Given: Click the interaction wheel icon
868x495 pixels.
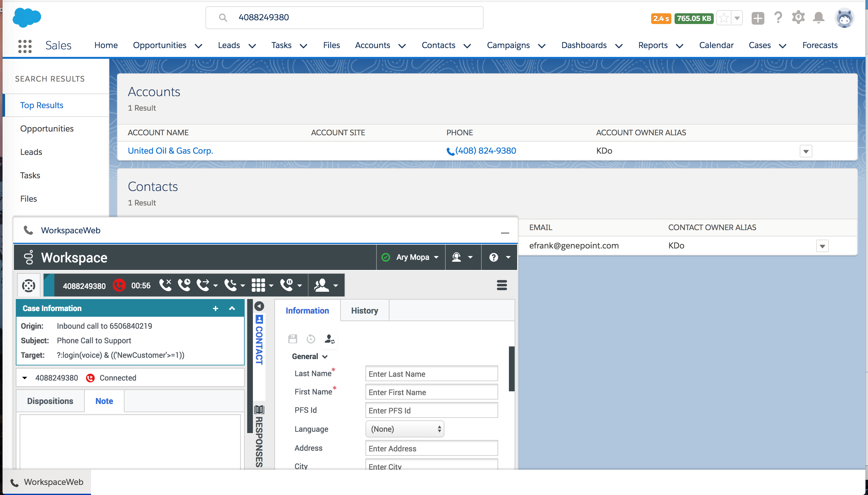Looking at the screenshot, I should click(x=28, y=285).
